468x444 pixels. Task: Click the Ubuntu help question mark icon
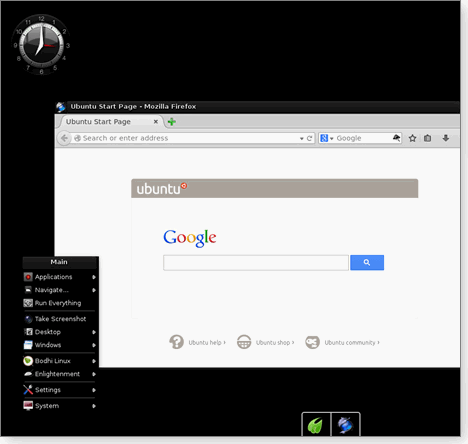176,342
